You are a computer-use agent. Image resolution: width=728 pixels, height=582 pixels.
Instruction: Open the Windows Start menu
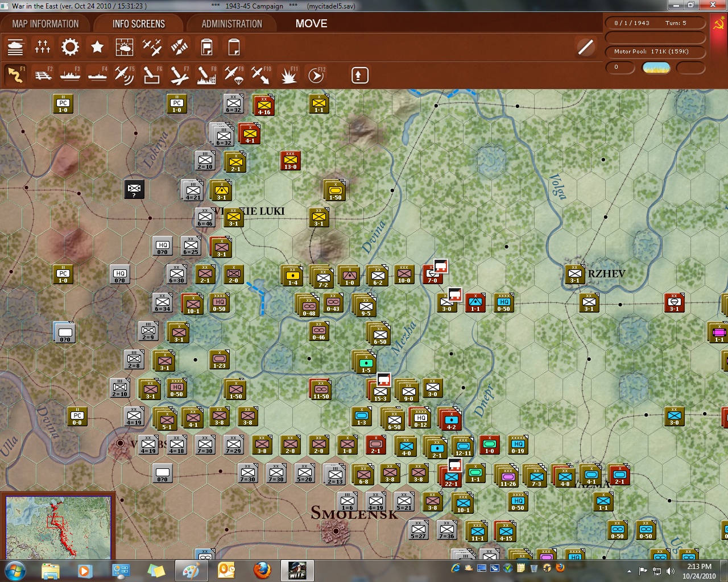(x=15, y=570)
